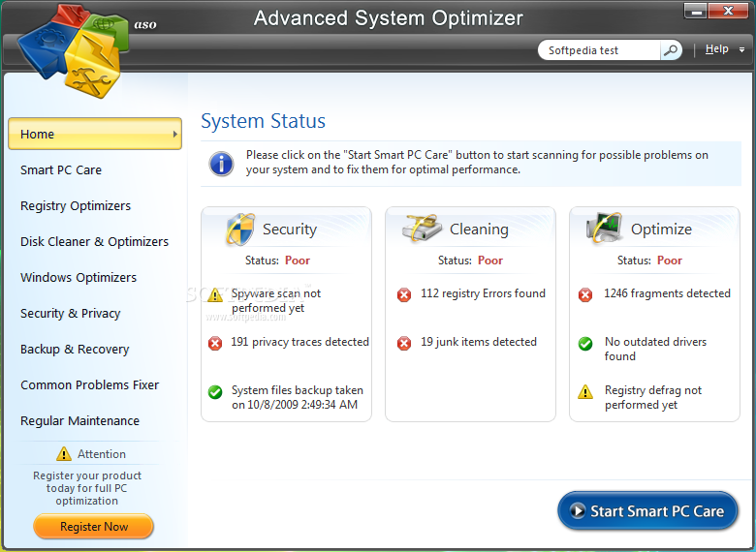Viewport: 756px width, 552px height.
Task: Click the Register Now button
Action: pos(94,526)
